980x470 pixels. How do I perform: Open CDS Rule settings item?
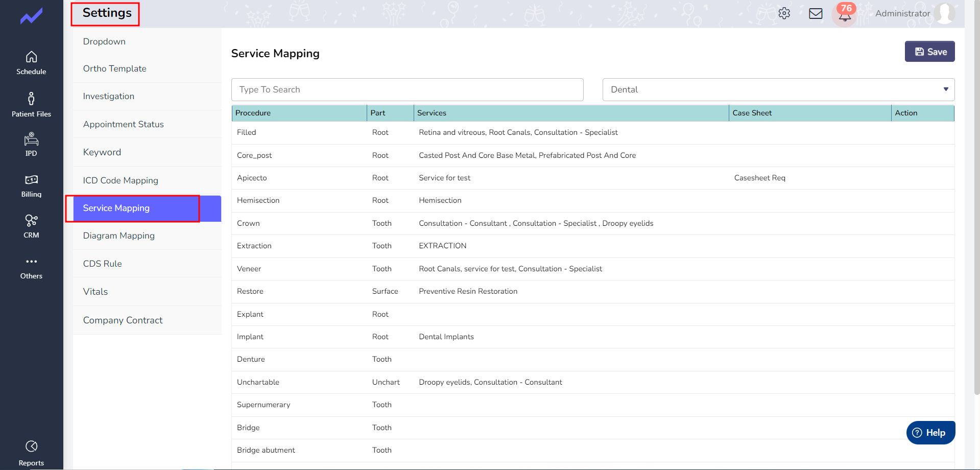point(147,264)
